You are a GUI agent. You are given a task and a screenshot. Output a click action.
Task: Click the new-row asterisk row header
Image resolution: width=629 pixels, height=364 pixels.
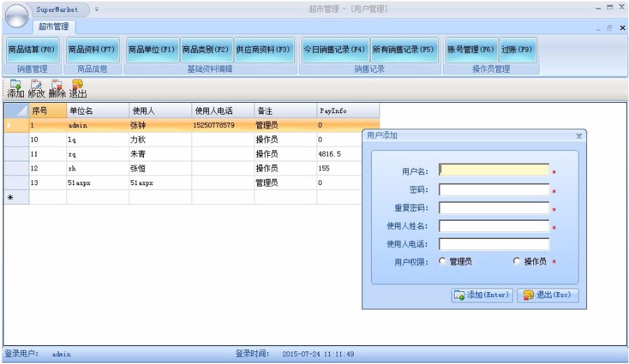tap(17, 197)
